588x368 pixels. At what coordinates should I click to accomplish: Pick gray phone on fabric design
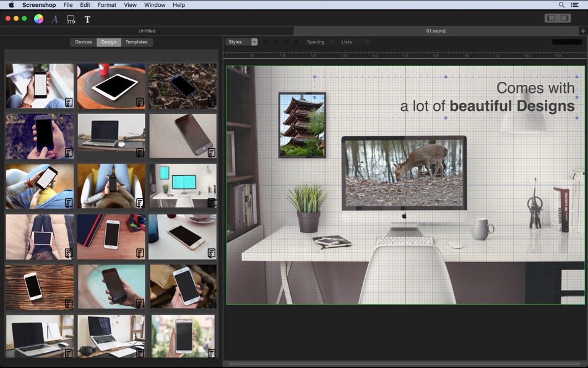point(183,136)
